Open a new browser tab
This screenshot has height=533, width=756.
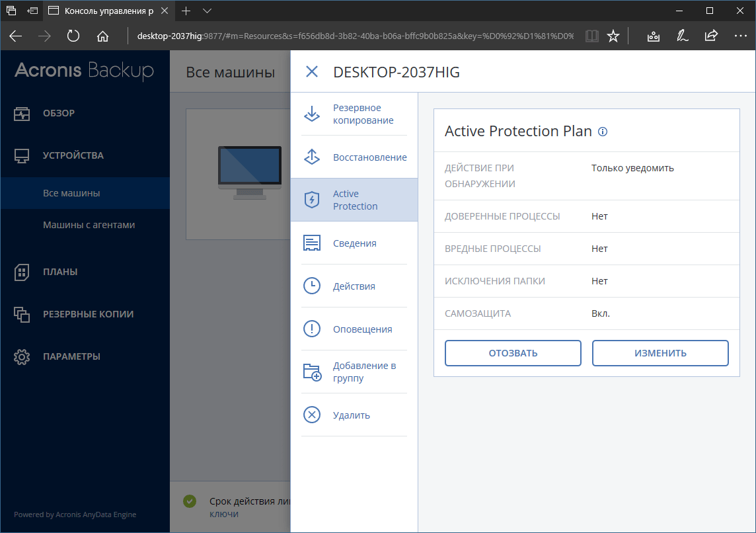tap(186, 11)
